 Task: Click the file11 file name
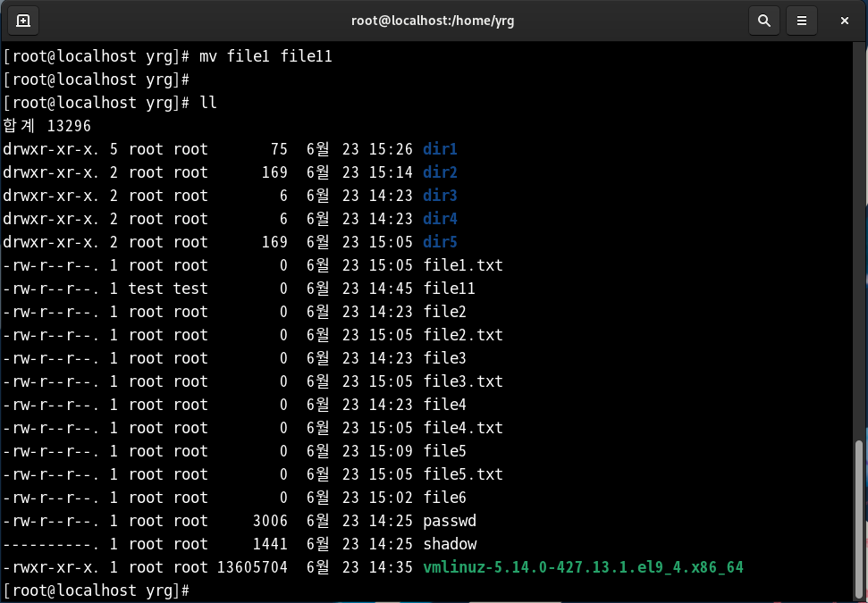[449, 289]
